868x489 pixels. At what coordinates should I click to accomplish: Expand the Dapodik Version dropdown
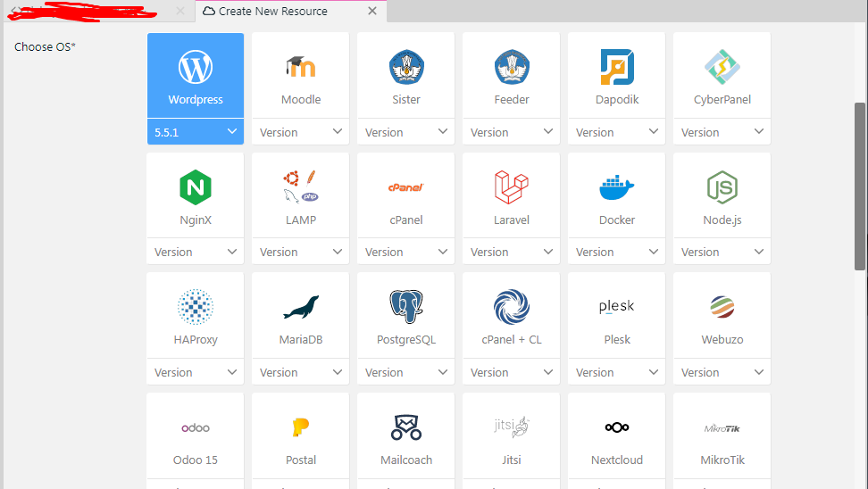[x=617, y=132]
